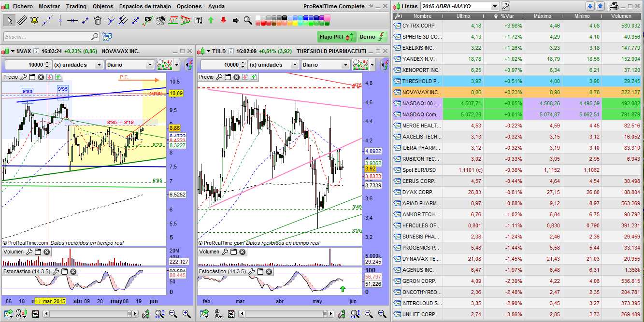Toggle Volumen panel maximize in THLD chart
Viewport: 644px width, 322px height.
pos(234,252)
